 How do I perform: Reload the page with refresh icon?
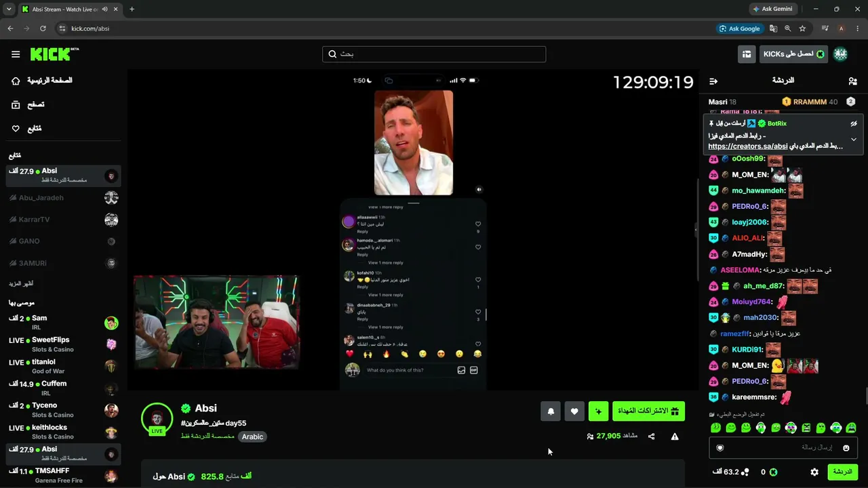click(43, 28)
